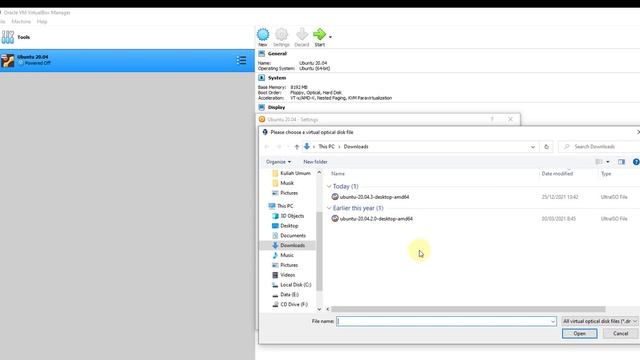Collapse Earlier this year (1) group
This screenshot has height=360, width=640.
[329, 208]
